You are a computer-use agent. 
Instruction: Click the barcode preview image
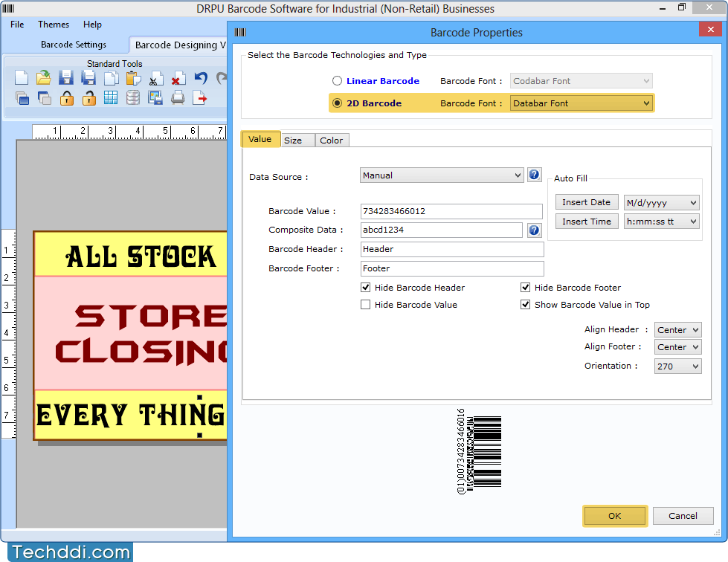click(x=479, y=451)
